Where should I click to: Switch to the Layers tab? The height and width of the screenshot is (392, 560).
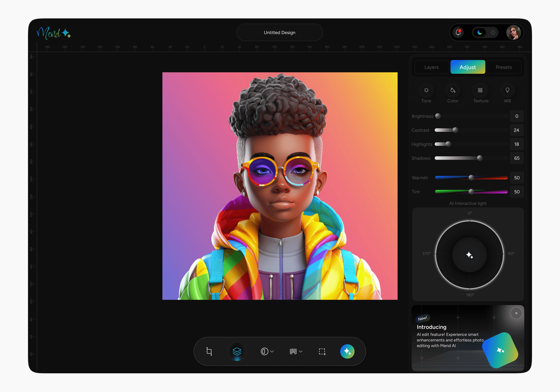[431, 67]
